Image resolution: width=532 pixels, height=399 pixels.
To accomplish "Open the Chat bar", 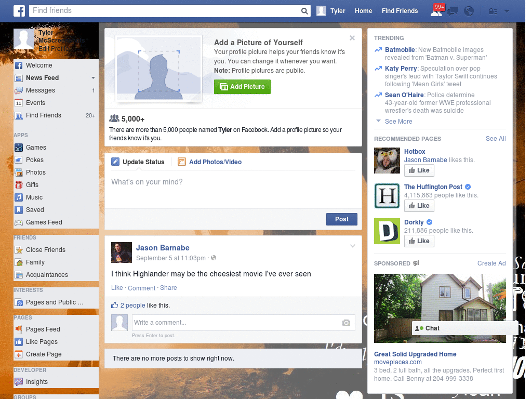I will click(463, 328).
